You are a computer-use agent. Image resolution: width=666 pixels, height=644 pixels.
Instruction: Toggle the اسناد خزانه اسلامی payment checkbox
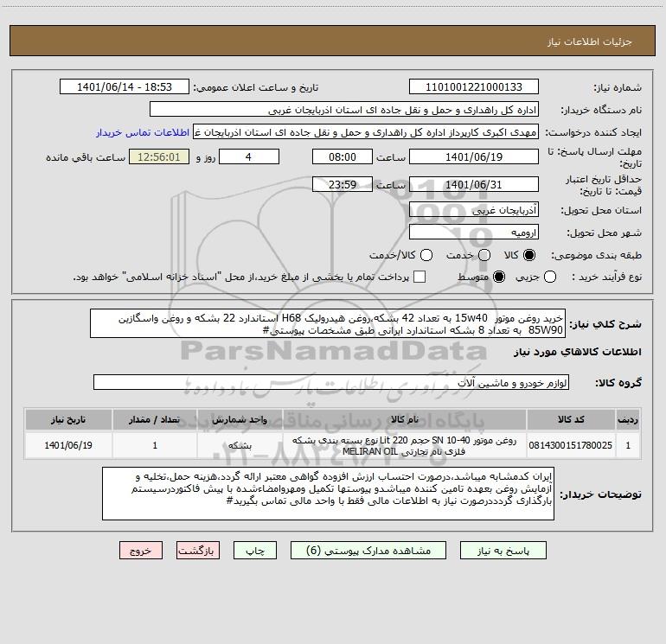(419, 277)
